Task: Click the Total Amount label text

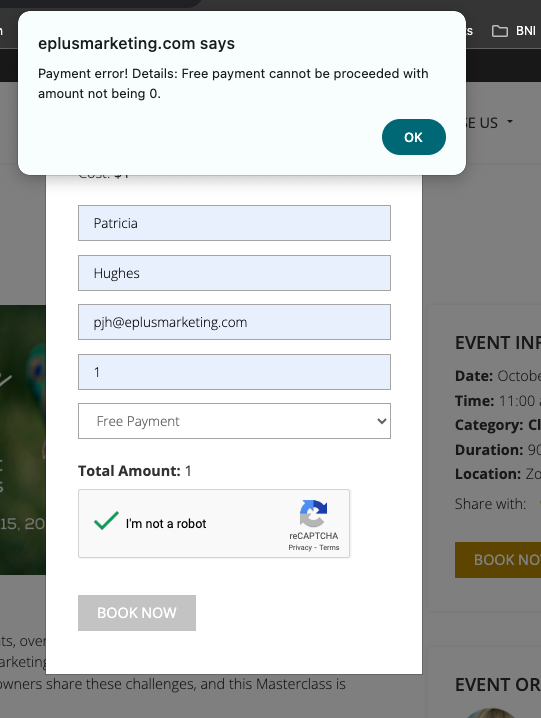Action: [x=129, y=471]
